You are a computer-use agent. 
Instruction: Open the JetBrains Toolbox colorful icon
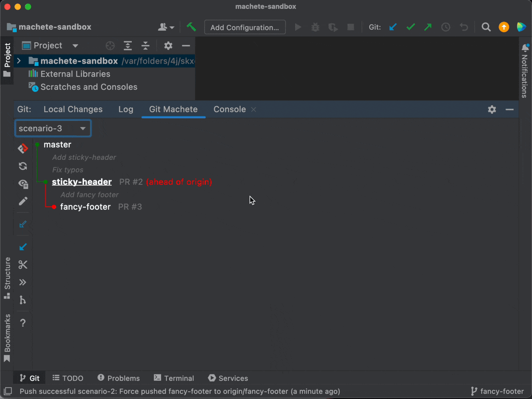click(521, 27)
